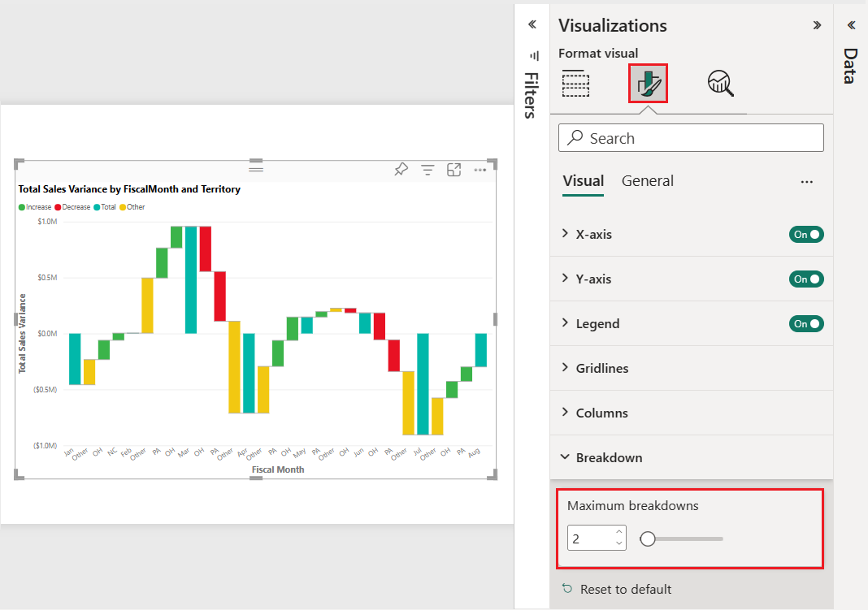Screen dimensions: 868x610
Task: Open the Build visual fields icon
Action: pos(575,84)
